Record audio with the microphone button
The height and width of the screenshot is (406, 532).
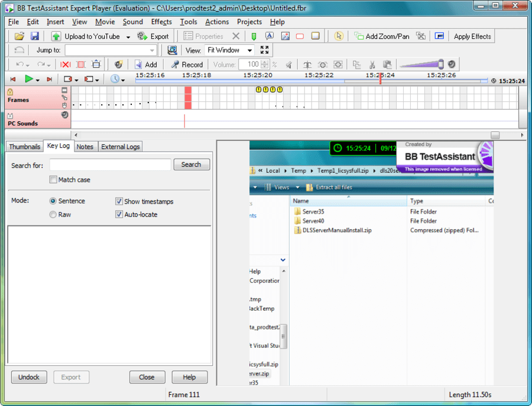pyautogui.click(x=187, y=64)
